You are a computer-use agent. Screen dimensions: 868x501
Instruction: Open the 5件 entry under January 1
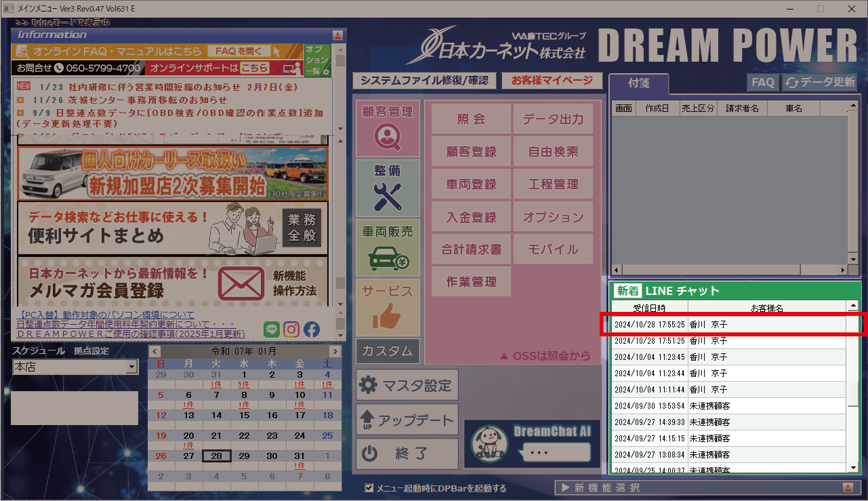click(244, 384)
